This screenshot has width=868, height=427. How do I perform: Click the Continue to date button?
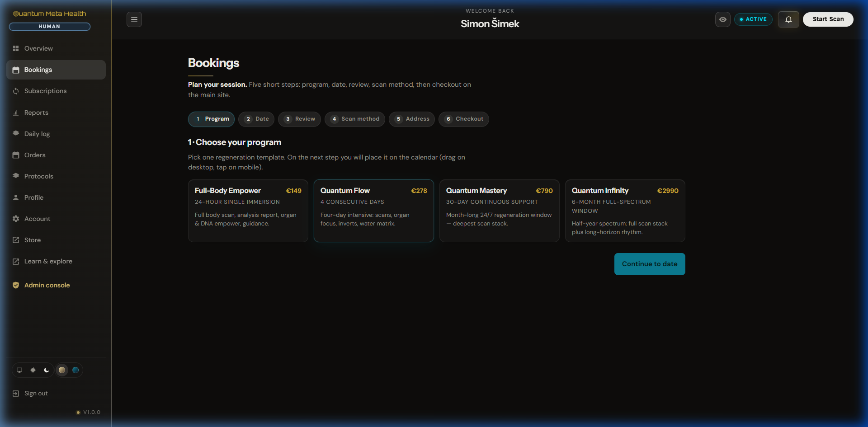pyautogui.click(x=650, y=264)
